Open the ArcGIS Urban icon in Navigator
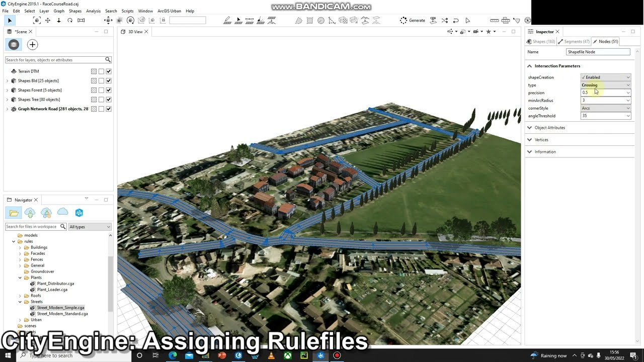This screenshot has width=644, height=362. pyautogui.click(x=79, y=213)
